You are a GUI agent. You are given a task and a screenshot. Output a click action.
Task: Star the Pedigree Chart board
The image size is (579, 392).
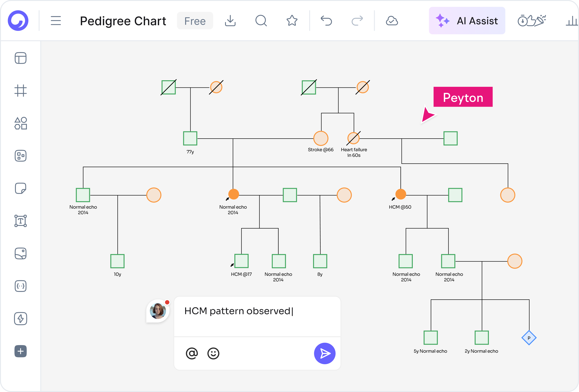point(292,21)
